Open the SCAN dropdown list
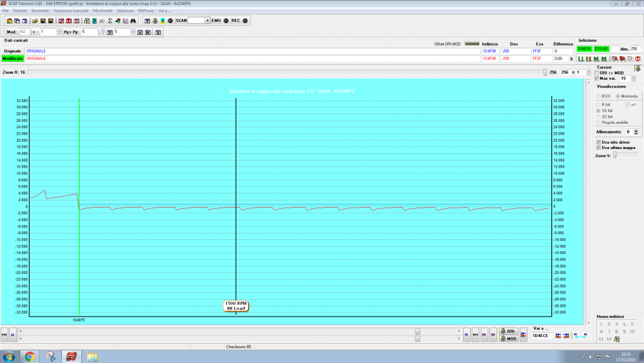This screenshot has width=644, height=363. 207,21
